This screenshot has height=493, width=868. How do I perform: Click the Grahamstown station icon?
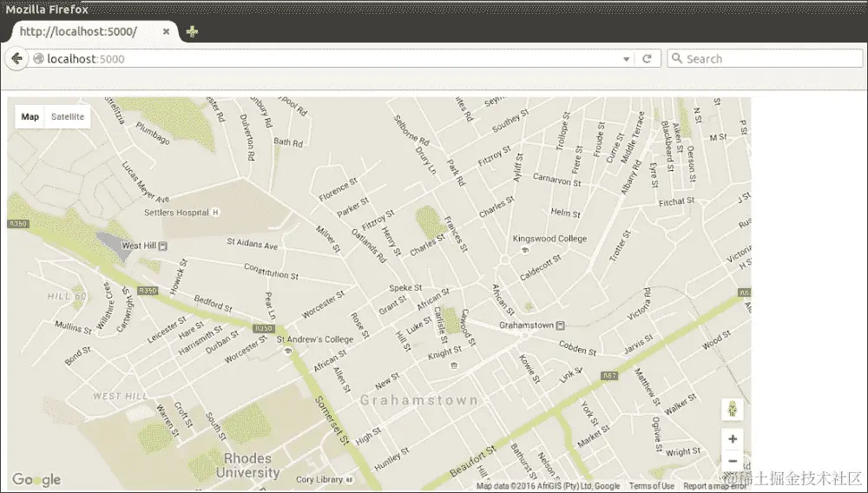click(x=560, y=325)
